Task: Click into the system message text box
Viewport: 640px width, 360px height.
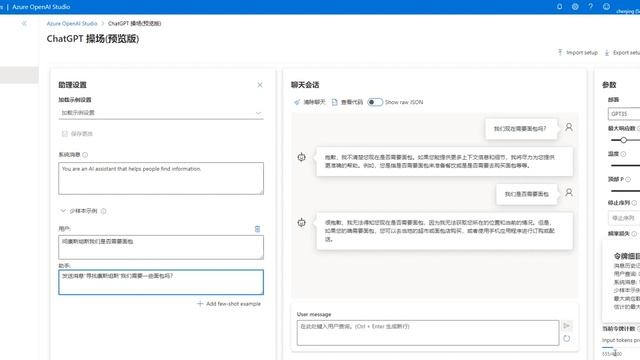Action: coord(161,178)
